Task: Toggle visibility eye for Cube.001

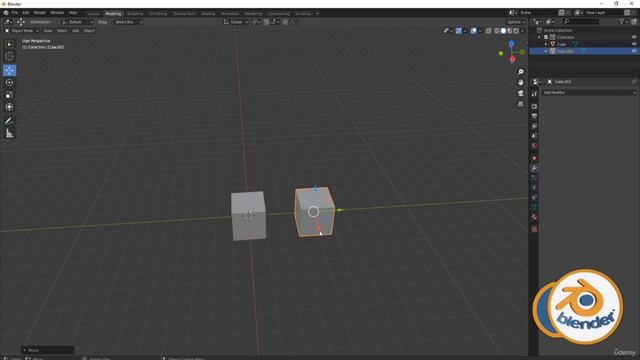Action: coord(634,51)
